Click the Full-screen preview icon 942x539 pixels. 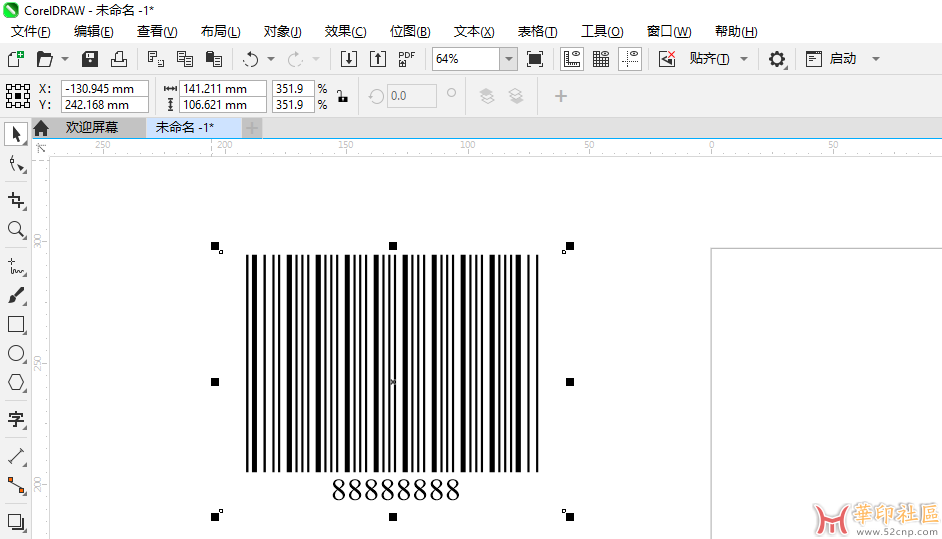(535, 59)
